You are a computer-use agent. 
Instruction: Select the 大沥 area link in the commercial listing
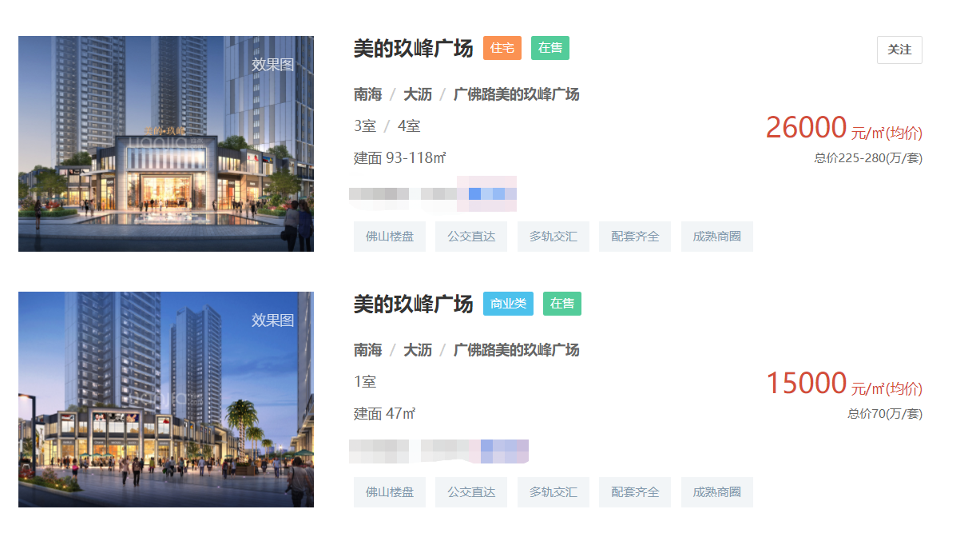418,350
